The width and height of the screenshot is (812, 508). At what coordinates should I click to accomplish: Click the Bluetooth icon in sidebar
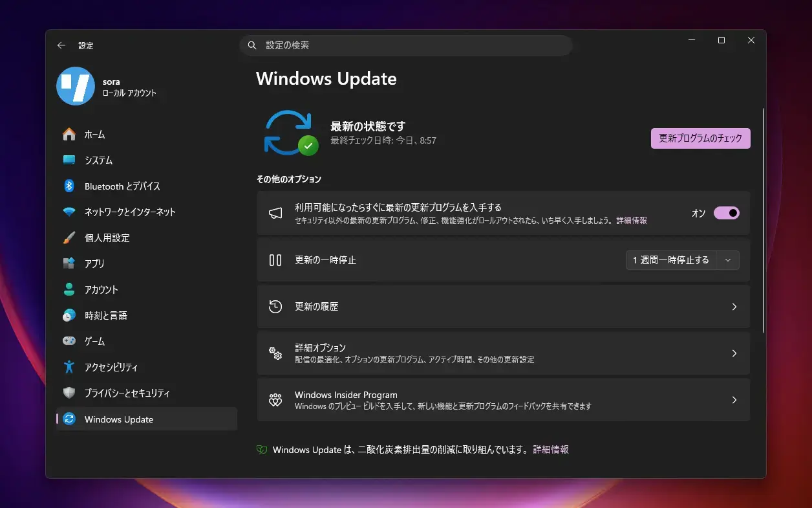pos(69,186)
